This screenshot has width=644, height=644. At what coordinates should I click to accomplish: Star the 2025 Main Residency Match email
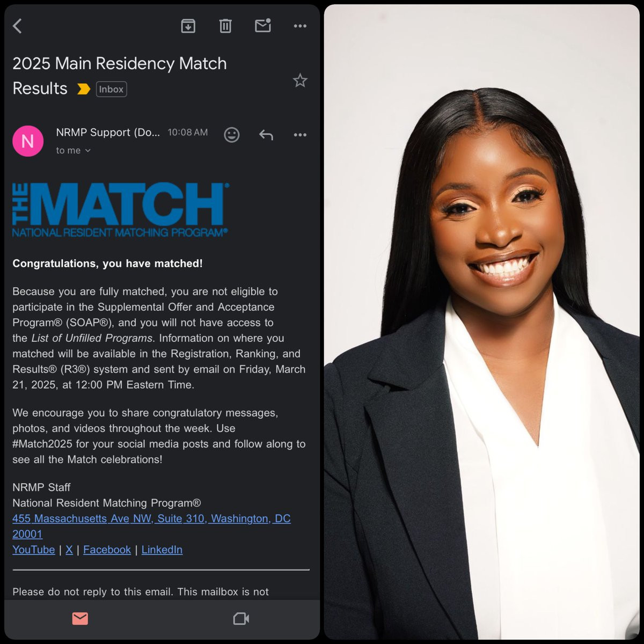[x=300, y=80]
